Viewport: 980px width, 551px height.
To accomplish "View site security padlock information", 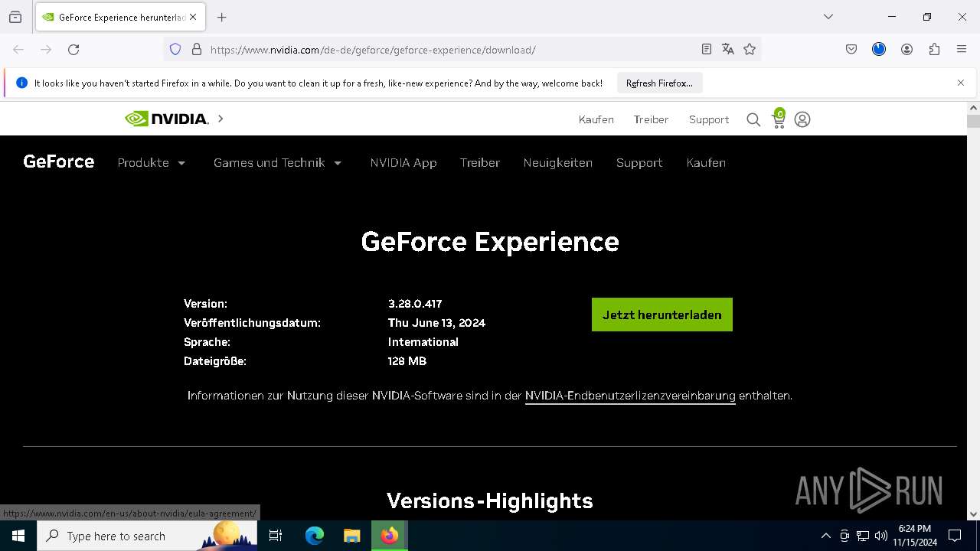I will tap(197, 49).
